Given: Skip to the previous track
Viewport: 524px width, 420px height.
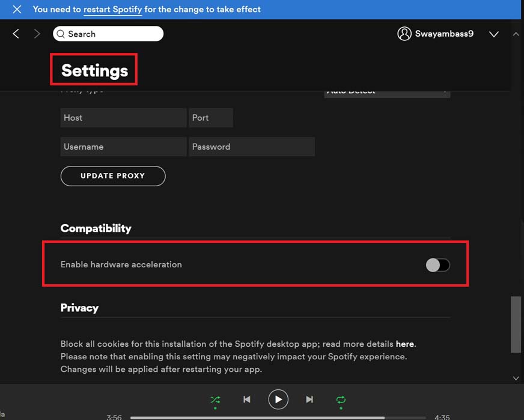Looking at the screenshot, I should [246, 400].
